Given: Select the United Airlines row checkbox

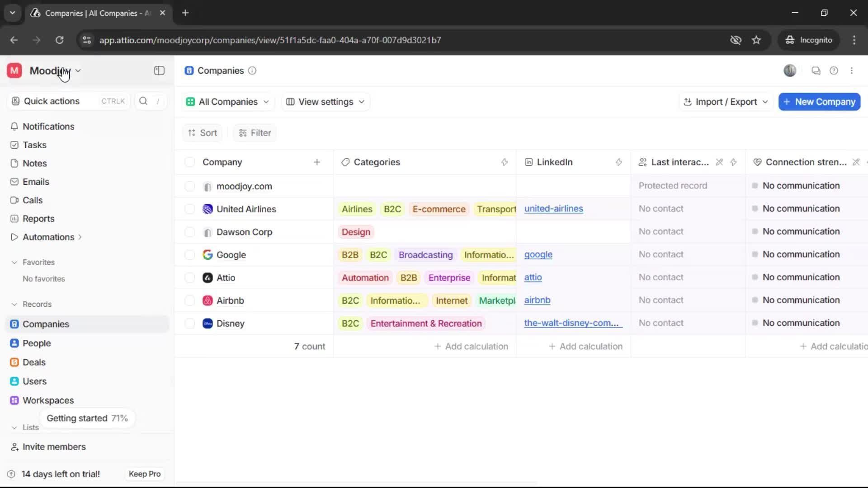Looking at the screenshot, I should tap(190, 209).
